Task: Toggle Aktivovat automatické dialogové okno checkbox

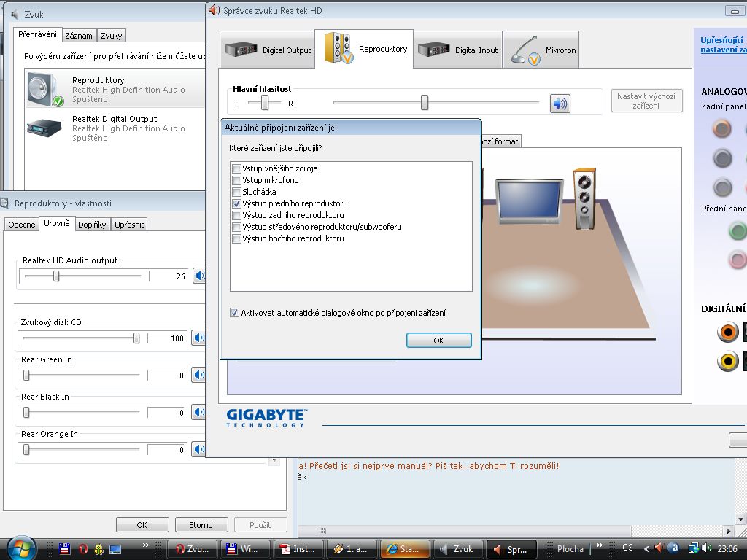Action: (234, 313)
